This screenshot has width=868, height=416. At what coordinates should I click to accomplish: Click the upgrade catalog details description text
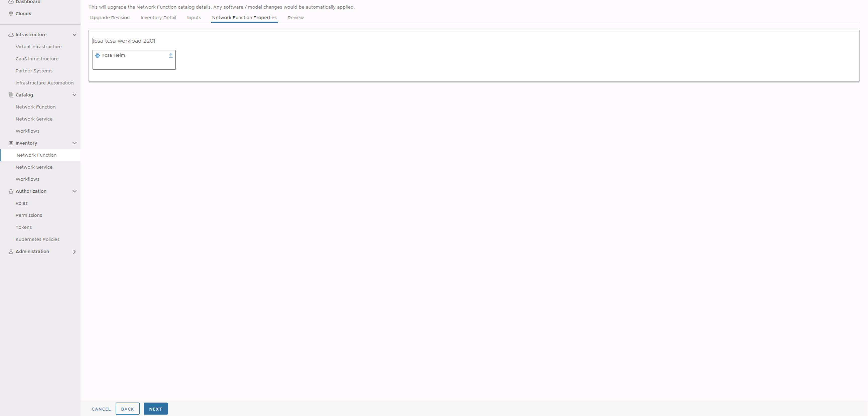click(221, 7)
